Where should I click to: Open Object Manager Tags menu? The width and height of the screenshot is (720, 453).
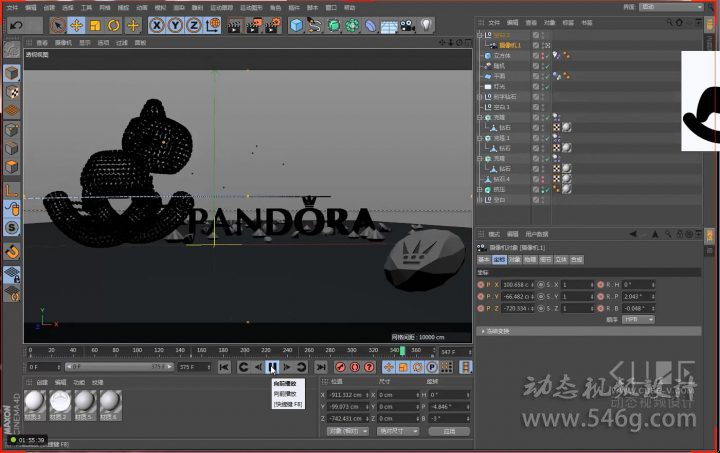click(x=568, y=22)
